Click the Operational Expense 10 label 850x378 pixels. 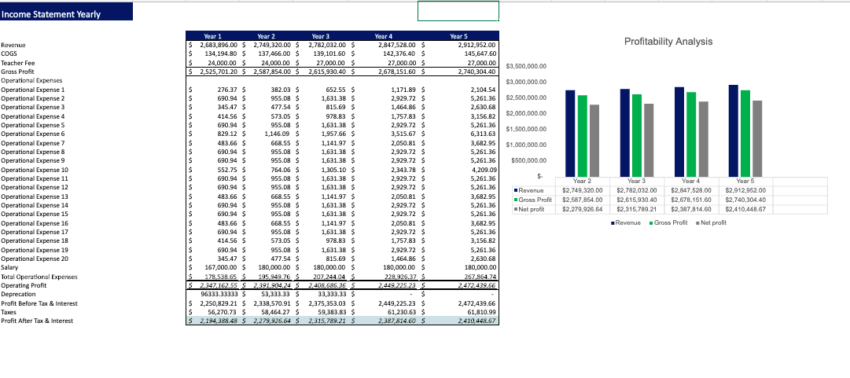tap(34, 170)
